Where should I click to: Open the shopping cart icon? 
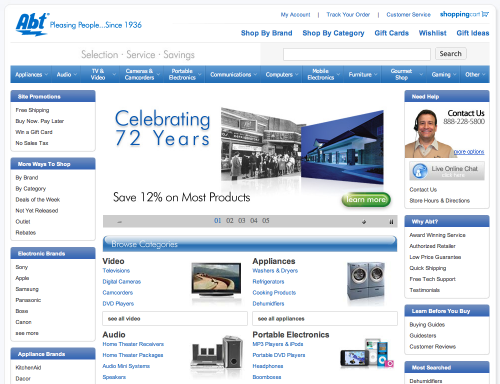click(485, 14)
